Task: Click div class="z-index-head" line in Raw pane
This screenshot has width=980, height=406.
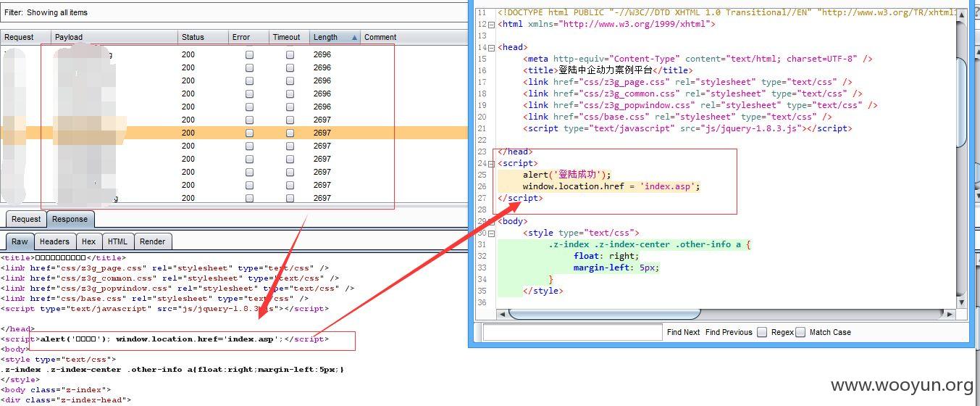Action: pyautogui.click(x=66, y=399)
